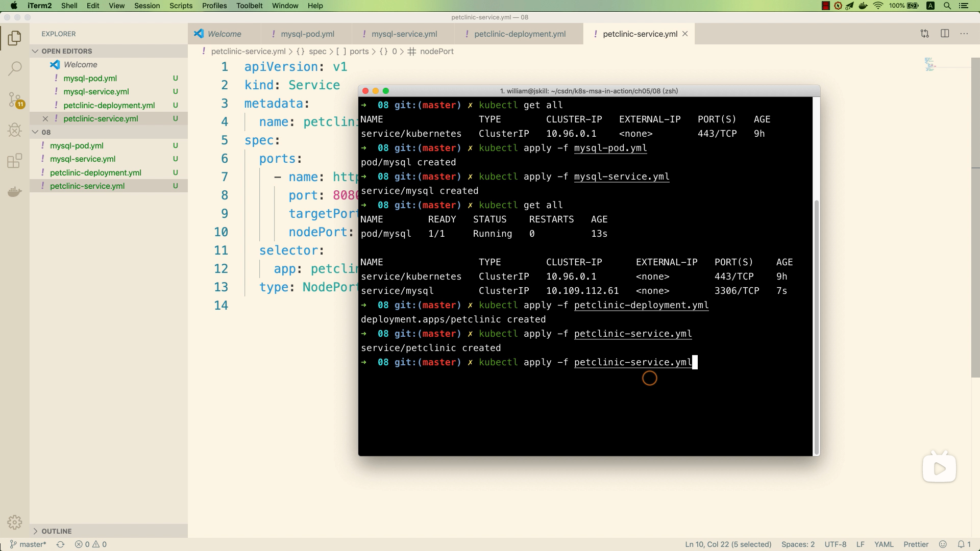
Task: Open the Manage gear icon
Action: coord(15,522)
